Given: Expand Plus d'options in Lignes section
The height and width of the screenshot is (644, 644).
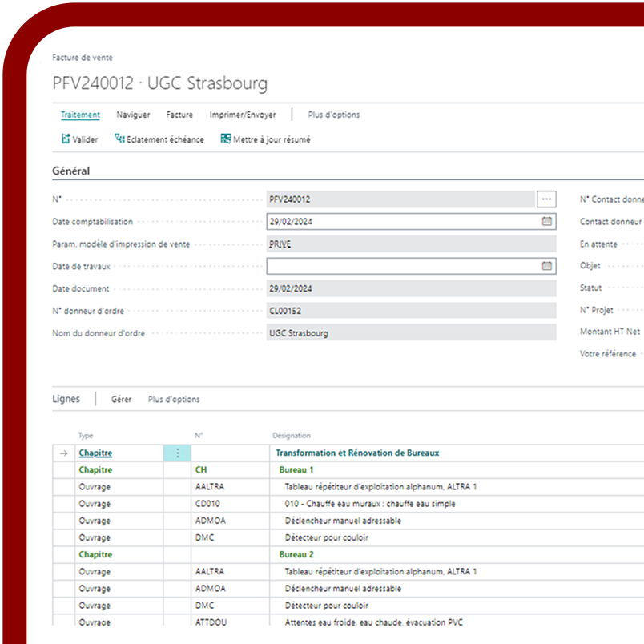Looking at the screenshot, I should click(174, 399).
